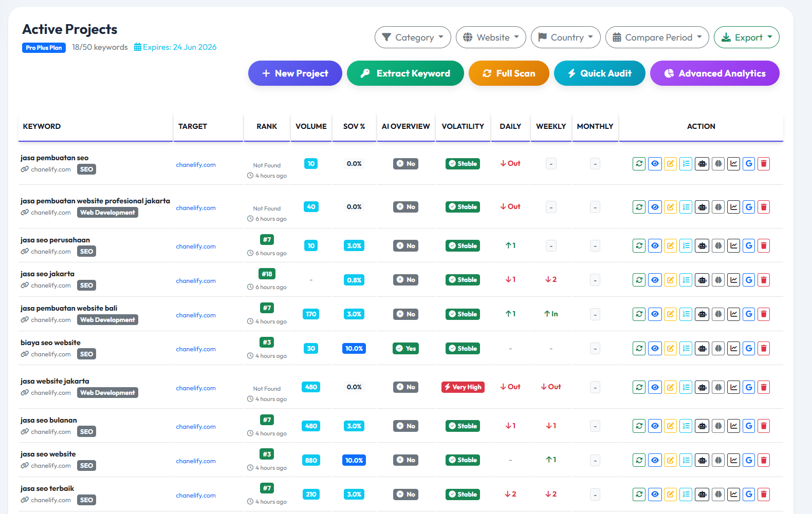
Task: Click the keyword title jasa seo perusahaan
Action: (x=55, y=240)
